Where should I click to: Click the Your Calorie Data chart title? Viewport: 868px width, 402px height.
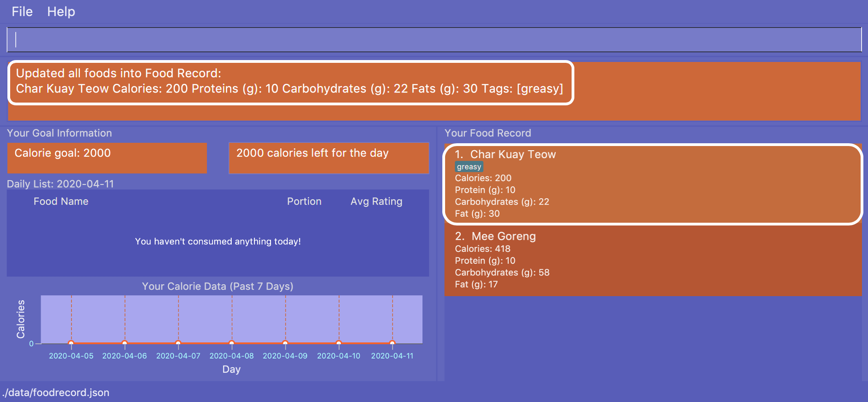tap(217, 286)
